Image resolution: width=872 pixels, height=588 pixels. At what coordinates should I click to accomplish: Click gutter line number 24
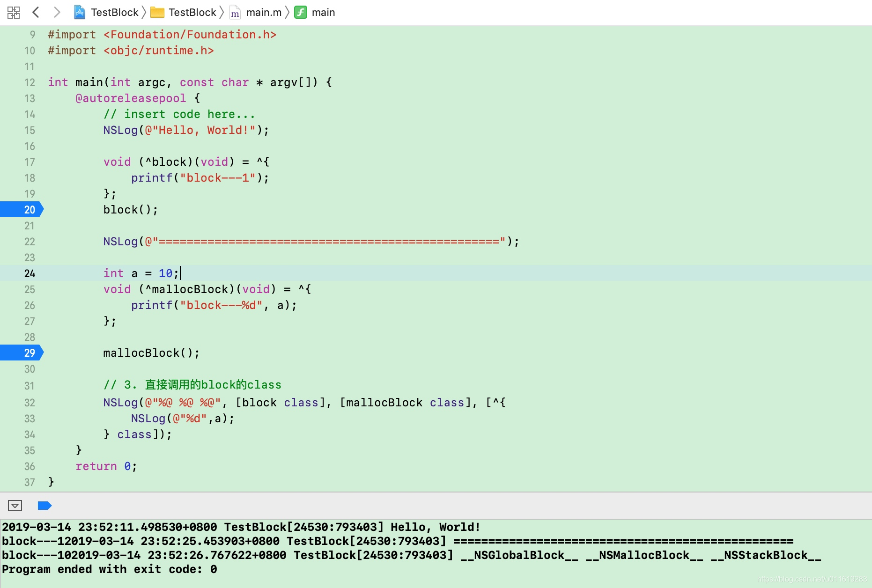tap(30, 273)
